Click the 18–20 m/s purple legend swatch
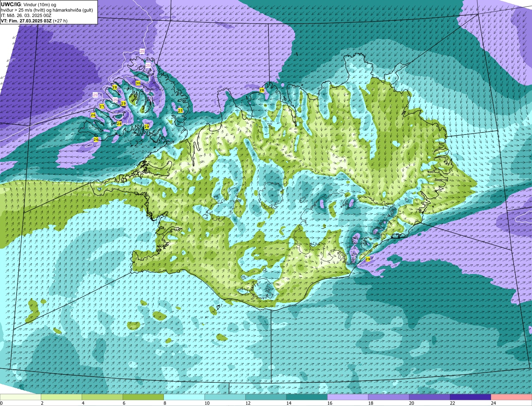The width and height of the screenshot is (532, 406). coord(389,397)
